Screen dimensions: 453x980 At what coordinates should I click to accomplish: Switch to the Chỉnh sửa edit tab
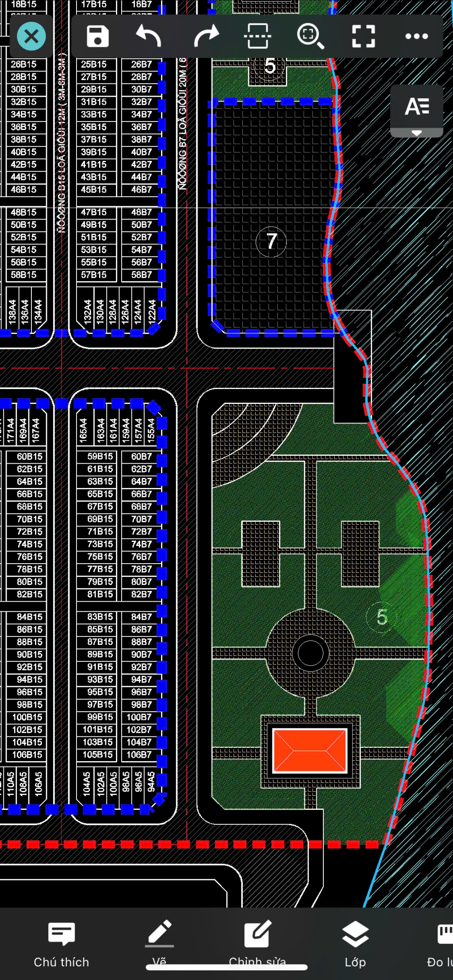tap(257, 944)
